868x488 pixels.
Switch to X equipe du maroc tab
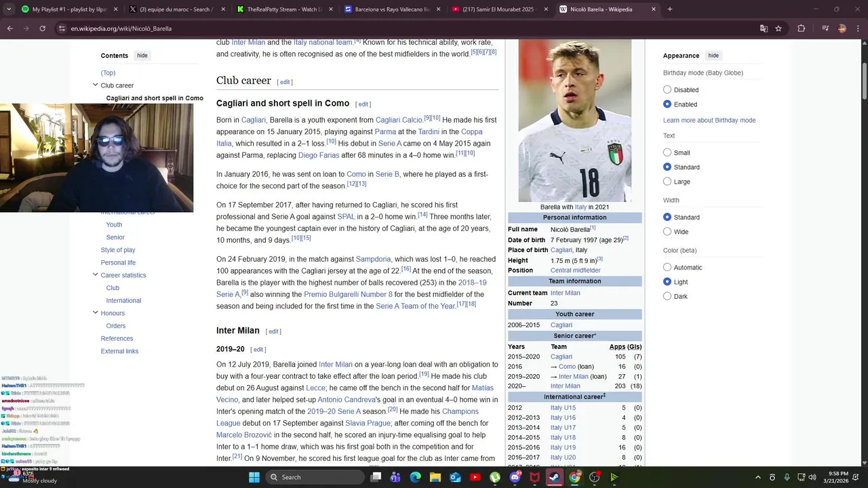coord(178,9)
